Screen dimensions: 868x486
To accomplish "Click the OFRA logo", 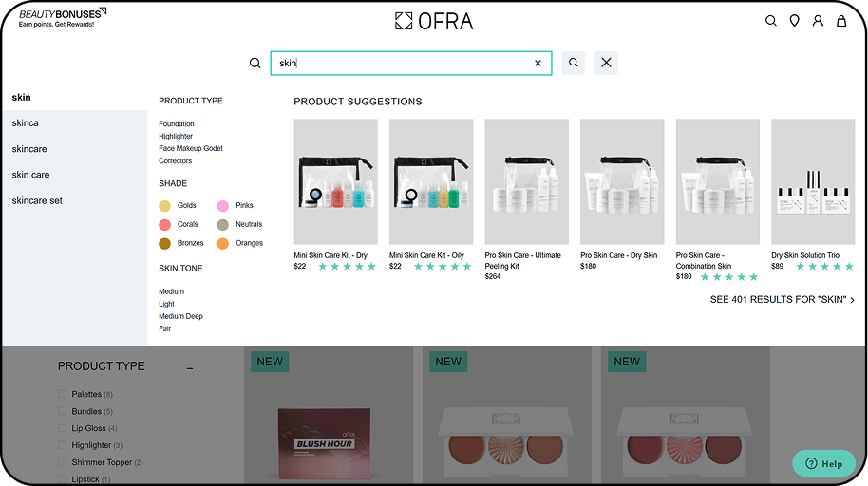I will coord(434,21).
